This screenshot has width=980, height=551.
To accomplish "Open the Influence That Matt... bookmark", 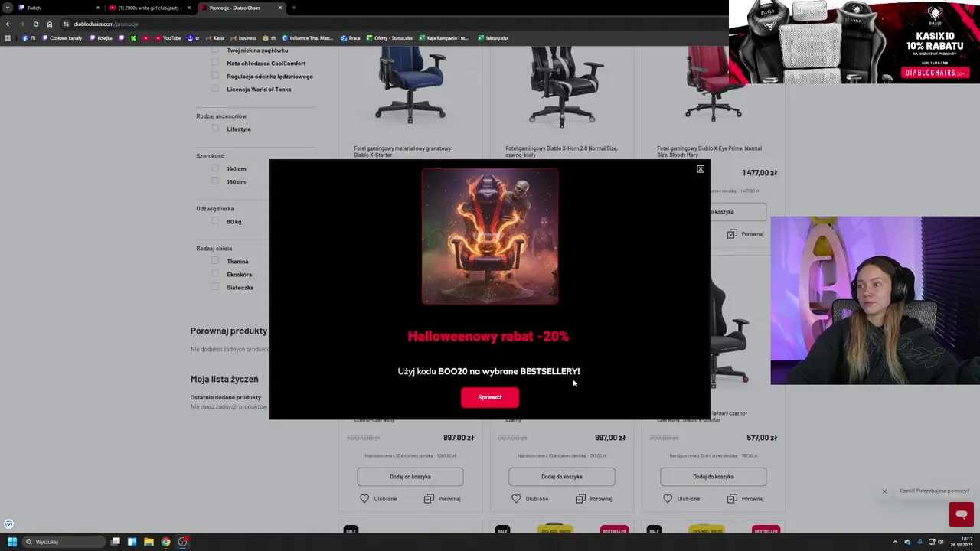I will pyautogui.click(x=308, y=38).
